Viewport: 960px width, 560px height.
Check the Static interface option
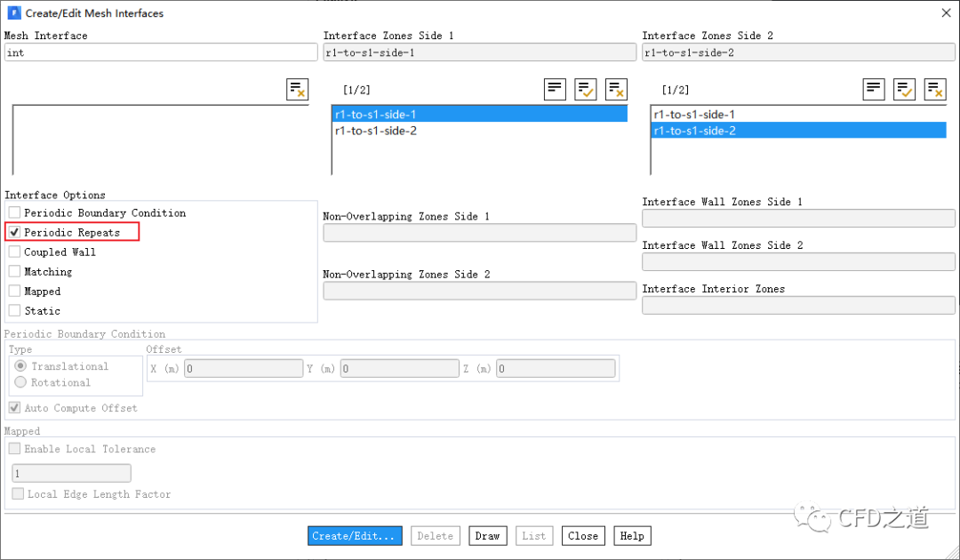coord(14,311)
